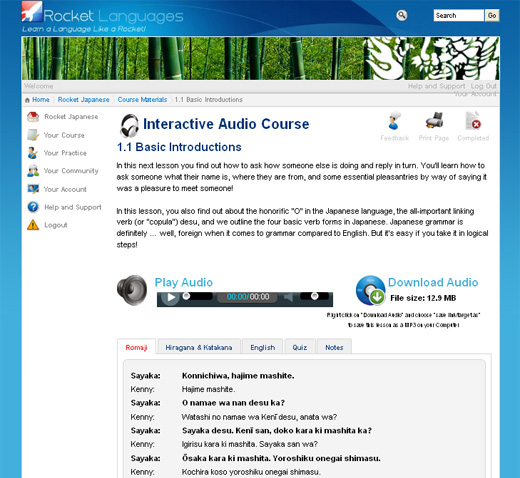Click the Download Audio link
This screenshot has height=478, width=520.
[433, 282]
